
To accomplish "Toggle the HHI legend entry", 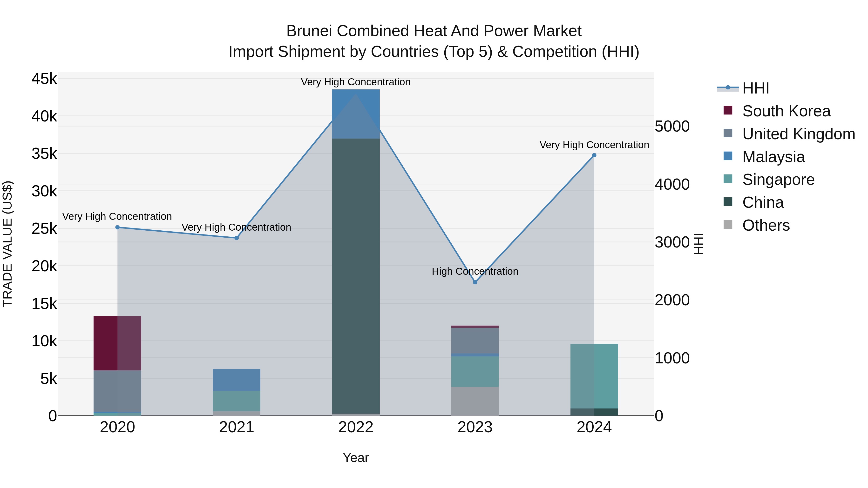I will (743, 88).
